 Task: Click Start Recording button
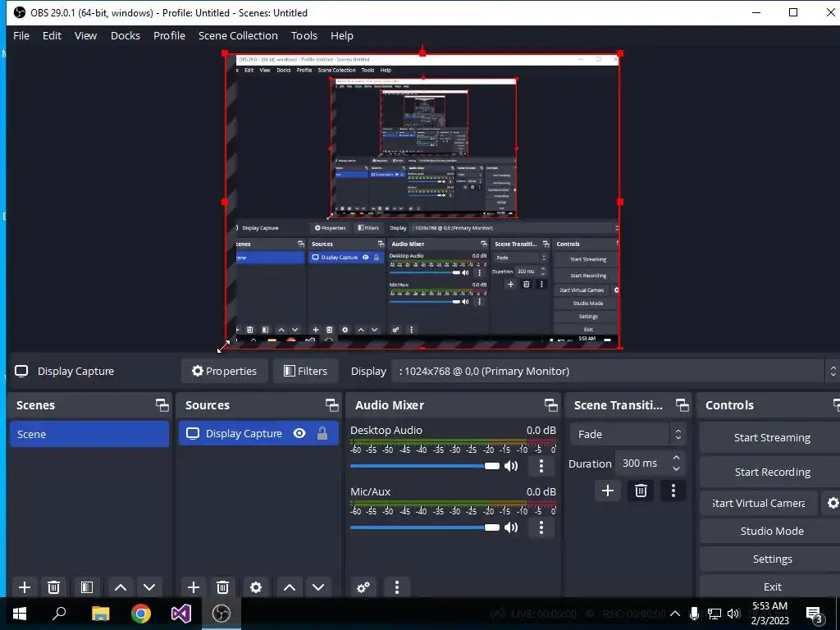[x=771, y=472]
